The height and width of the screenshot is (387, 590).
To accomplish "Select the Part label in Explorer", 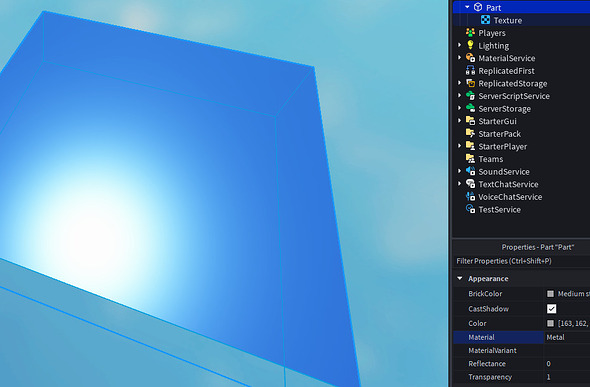I will point(493,8).
